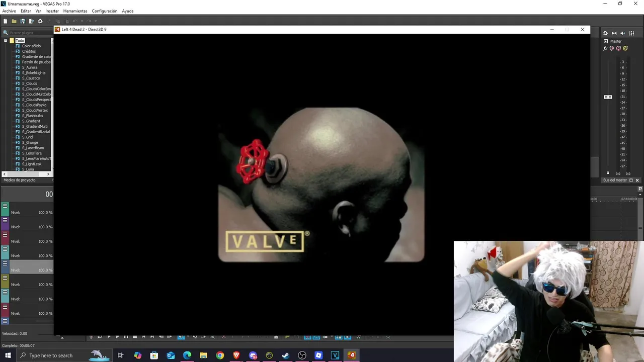Open mixing console icon in Master panel
This screenshot has width=644, height=362.
click(x=631, y=33)
